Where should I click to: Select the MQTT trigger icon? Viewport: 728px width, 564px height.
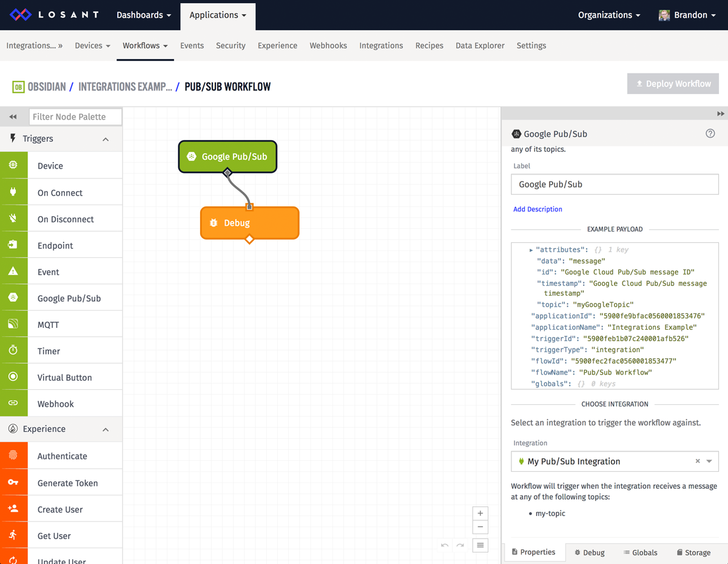tap(13, 324)
